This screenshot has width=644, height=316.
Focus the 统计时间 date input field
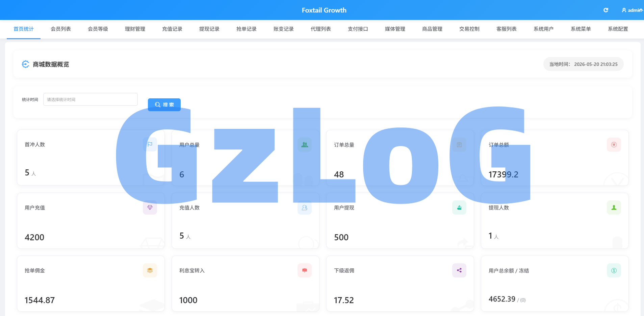(91, 99)
